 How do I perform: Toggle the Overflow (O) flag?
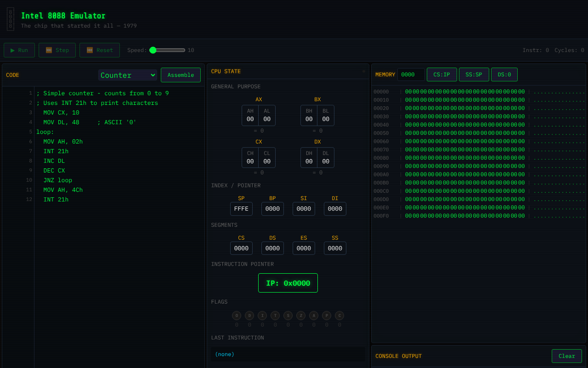[x=237, y=316]
